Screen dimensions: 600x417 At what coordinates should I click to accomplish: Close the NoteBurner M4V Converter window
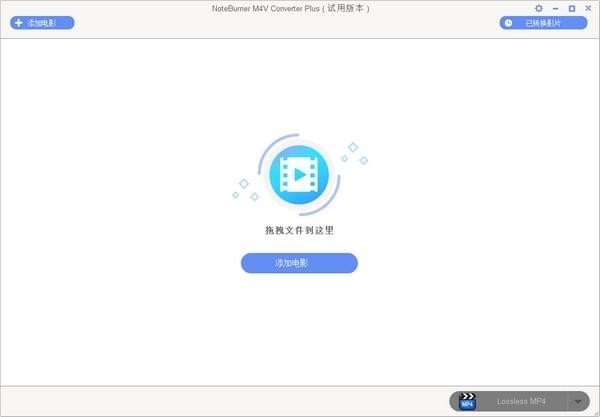(x=588, y=8)
